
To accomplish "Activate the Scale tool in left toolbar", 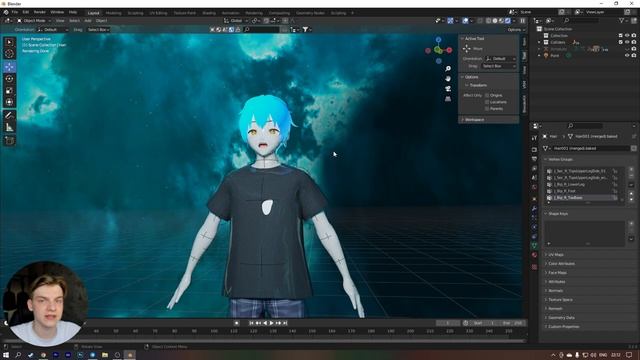I will point(9,91).
